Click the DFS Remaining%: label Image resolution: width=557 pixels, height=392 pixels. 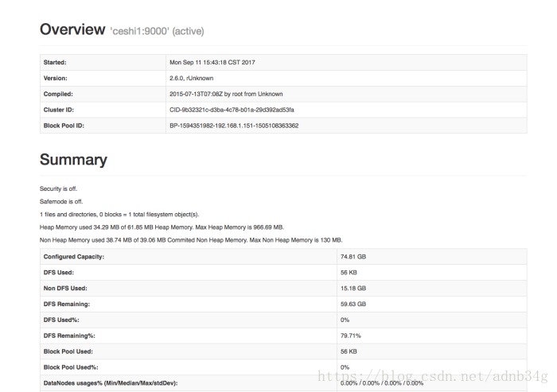click(x=69, y=336)
